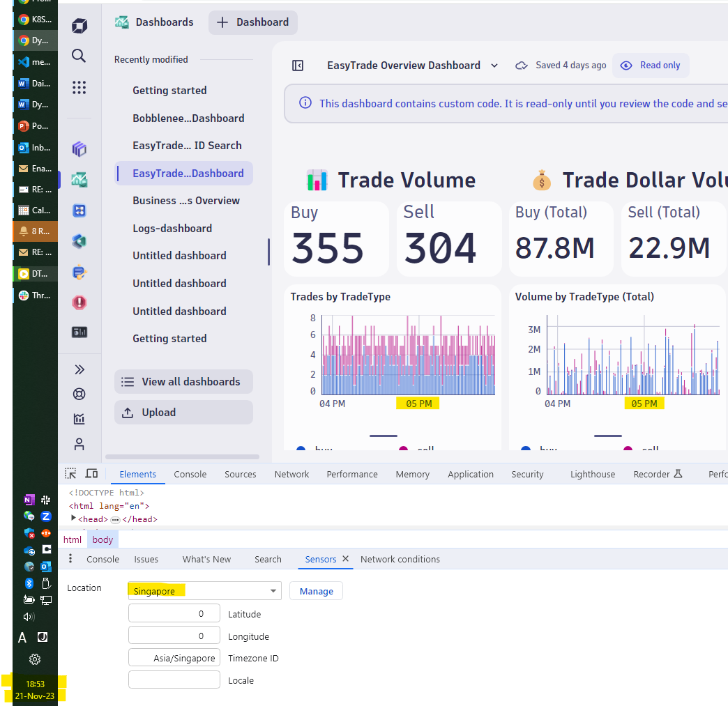Open the dark chart panel app icon
Viewport: 728px width, 706px height.
click(x=79, y=332)
